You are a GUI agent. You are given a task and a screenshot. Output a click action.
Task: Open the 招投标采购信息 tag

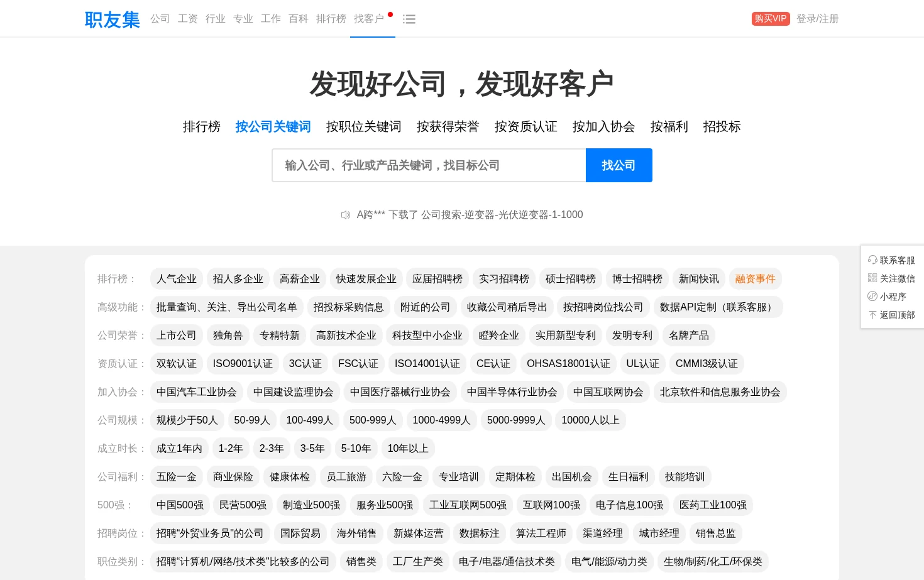coord(349,307)
